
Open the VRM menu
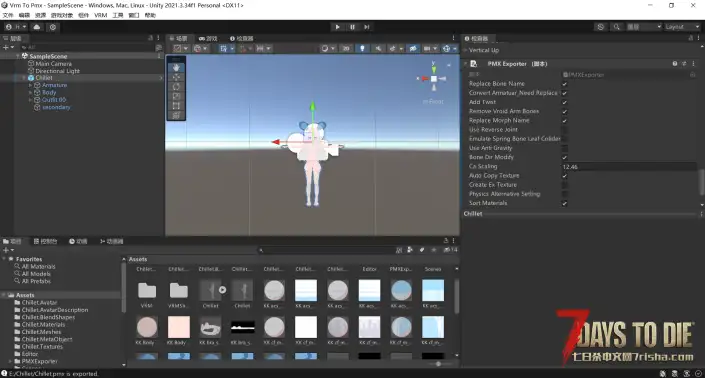pos(100,15)
